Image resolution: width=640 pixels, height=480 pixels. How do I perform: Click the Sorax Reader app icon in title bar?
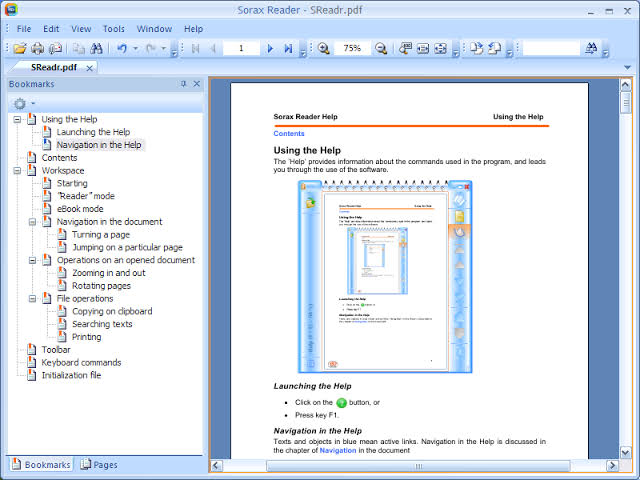click(11, 9)
